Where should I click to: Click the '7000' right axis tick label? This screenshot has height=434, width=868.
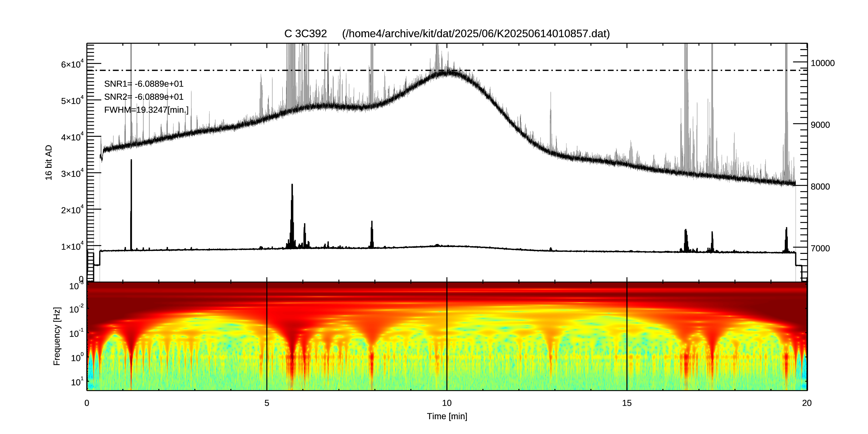click(x=820, y=248)
